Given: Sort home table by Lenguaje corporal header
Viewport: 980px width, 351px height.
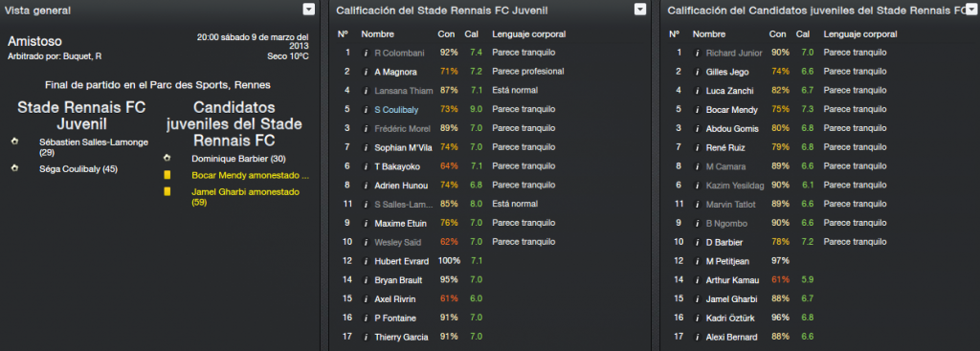Looking at the screenshot, I should point(528,34).
